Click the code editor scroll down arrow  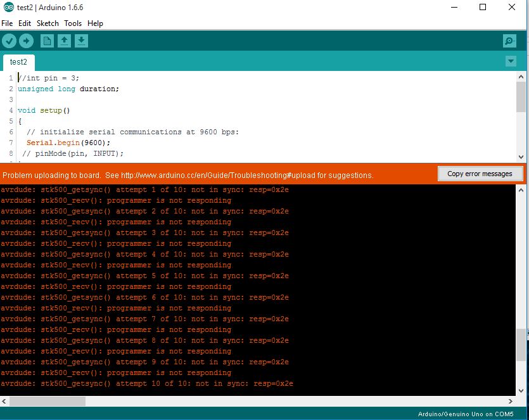521,157
